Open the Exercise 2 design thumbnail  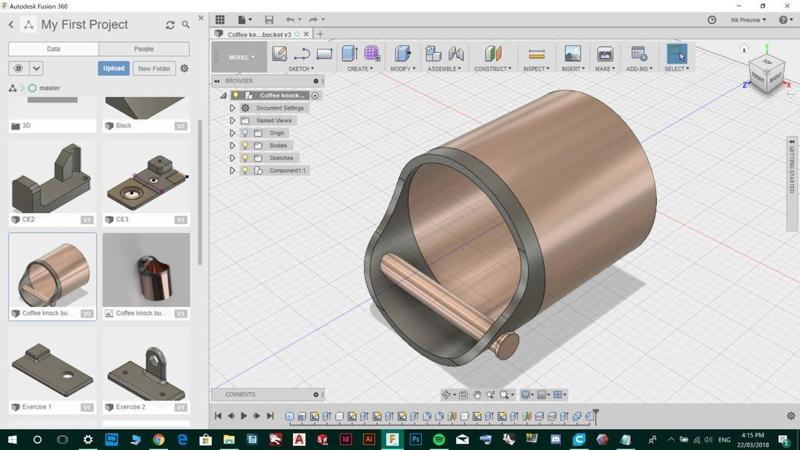[146, 370]
